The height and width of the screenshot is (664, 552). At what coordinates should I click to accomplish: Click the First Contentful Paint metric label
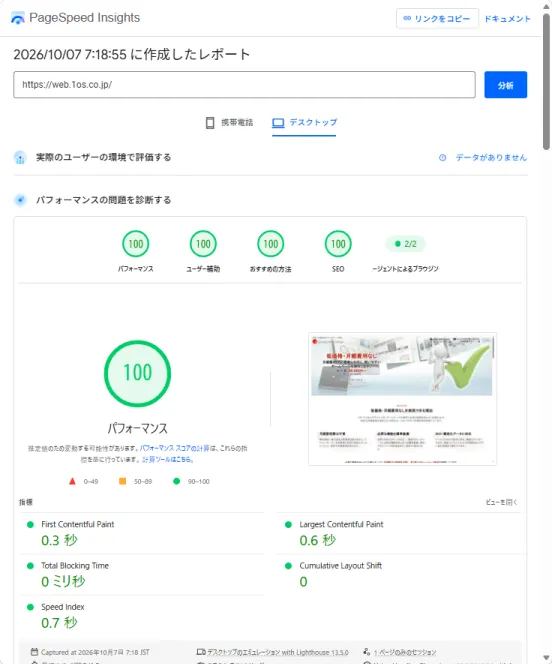tap(77, 524)
